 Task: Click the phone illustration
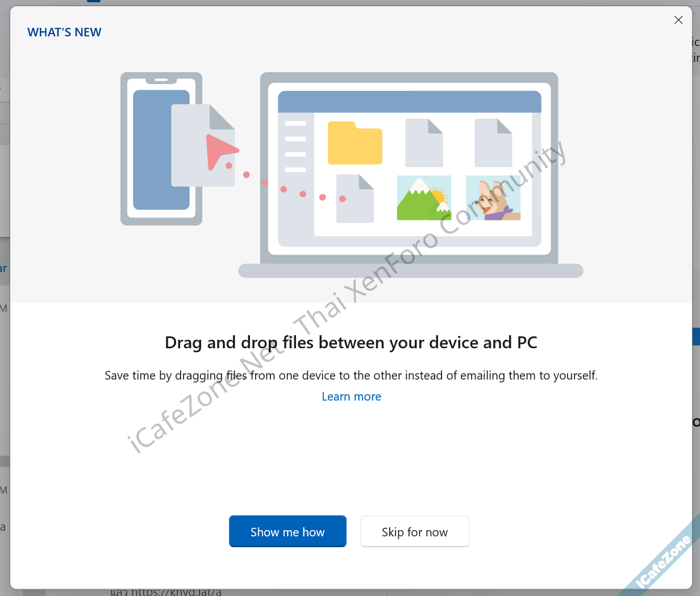tap(161, 149)
